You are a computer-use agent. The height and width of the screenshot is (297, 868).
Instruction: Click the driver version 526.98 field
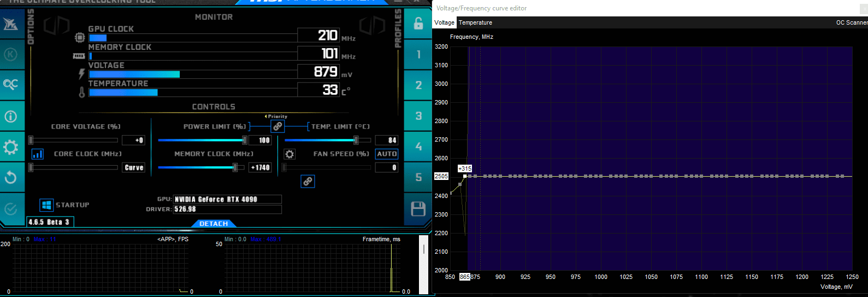pyautogui.click(x=228, y=209)
